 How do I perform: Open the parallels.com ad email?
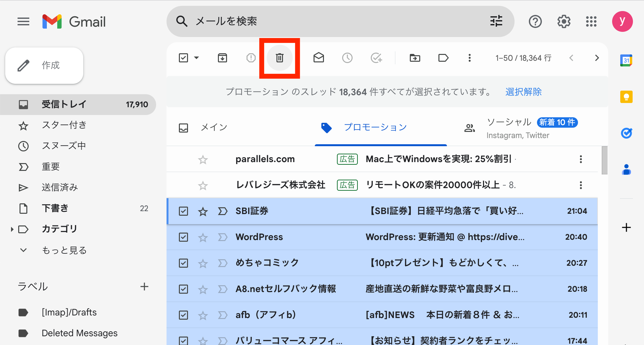click(x=382, y=159)
